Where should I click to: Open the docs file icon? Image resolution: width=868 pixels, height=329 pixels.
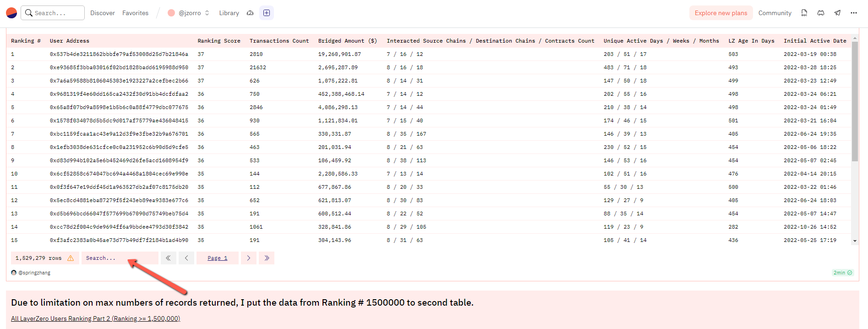(804, 13)
